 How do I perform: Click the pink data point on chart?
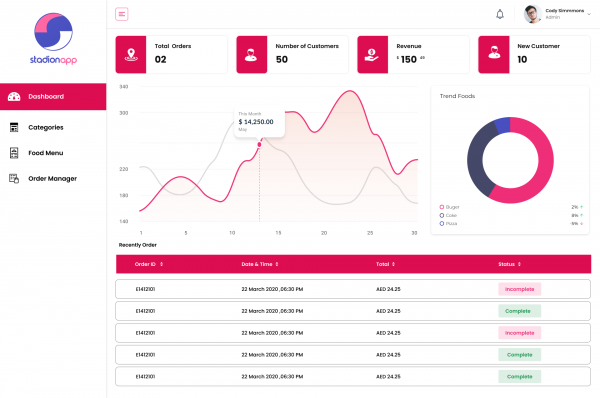point(259,144)
